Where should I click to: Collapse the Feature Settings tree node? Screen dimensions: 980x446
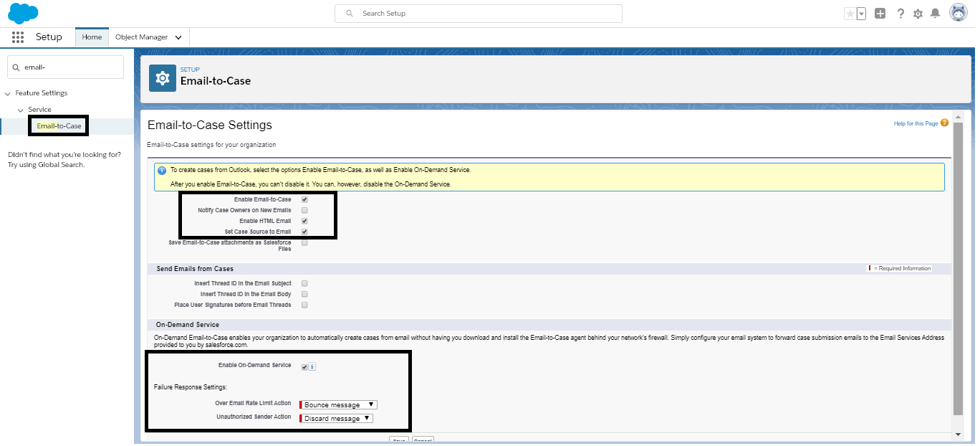pos(8,93)
